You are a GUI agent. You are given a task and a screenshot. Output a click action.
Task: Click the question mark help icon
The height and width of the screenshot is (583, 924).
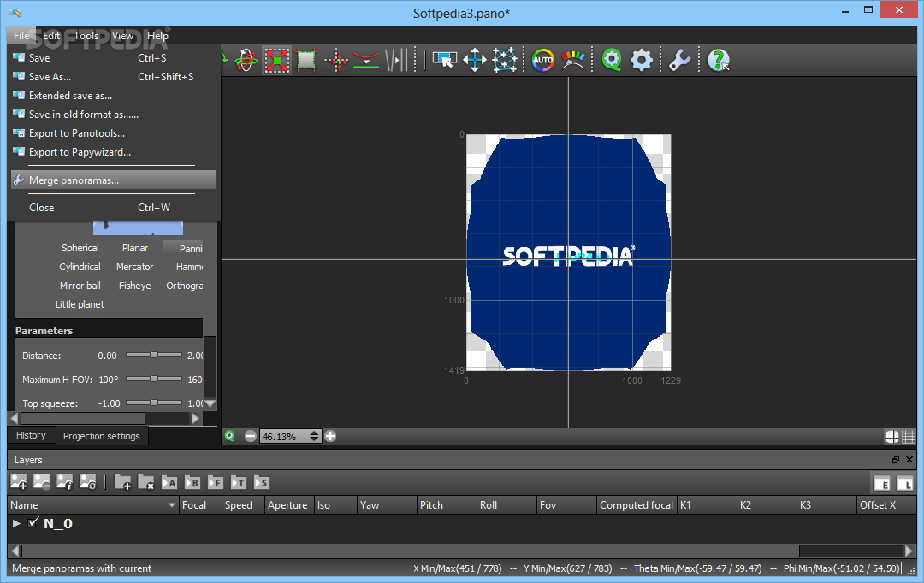tap(719, 60)
